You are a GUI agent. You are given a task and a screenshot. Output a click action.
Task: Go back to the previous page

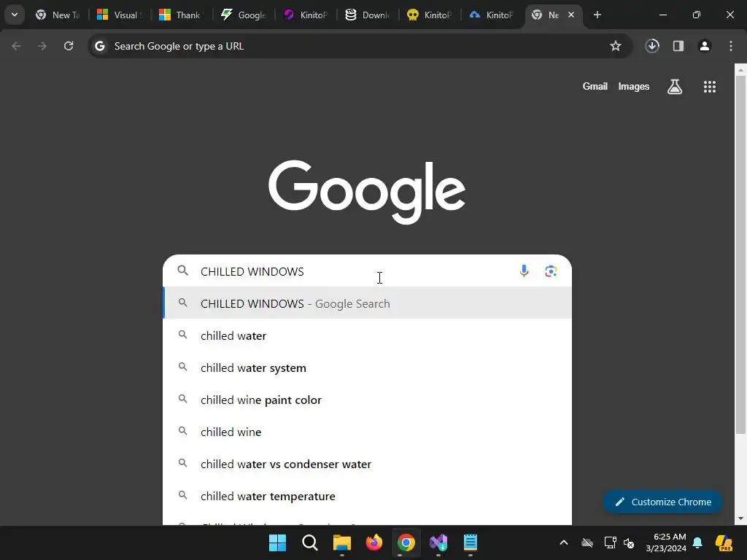(x=16, y=46)
